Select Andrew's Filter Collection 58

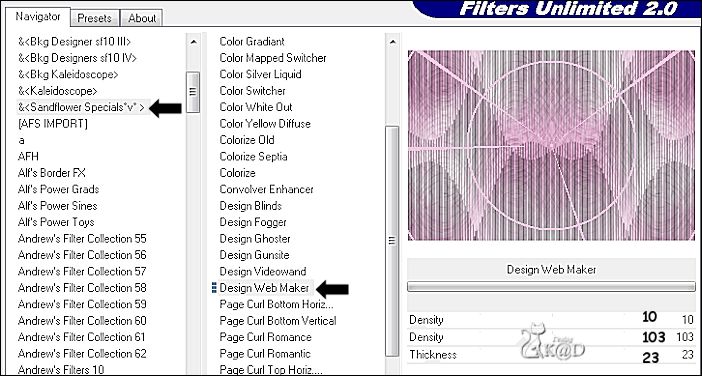click(82, 288)
